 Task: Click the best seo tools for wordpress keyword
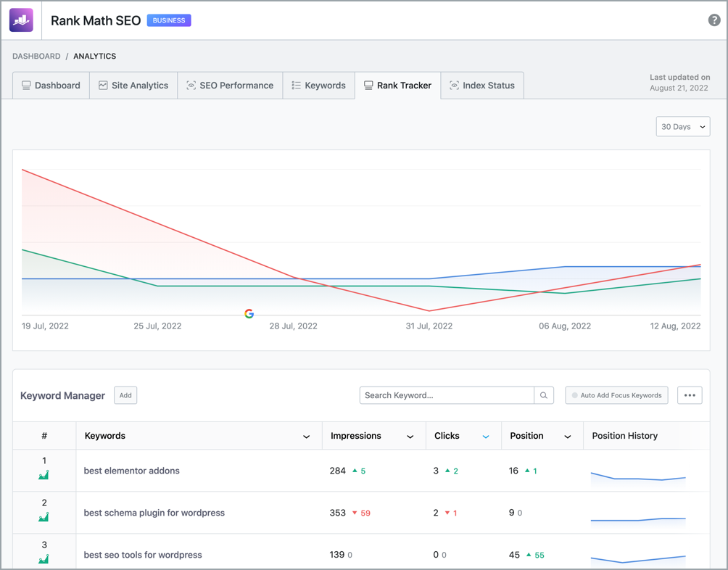click(143, 555)
